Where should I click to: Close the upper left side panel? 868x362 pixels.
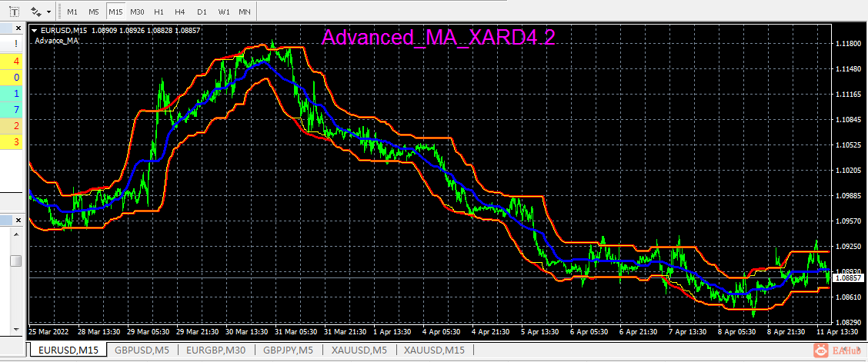(17, 28)
